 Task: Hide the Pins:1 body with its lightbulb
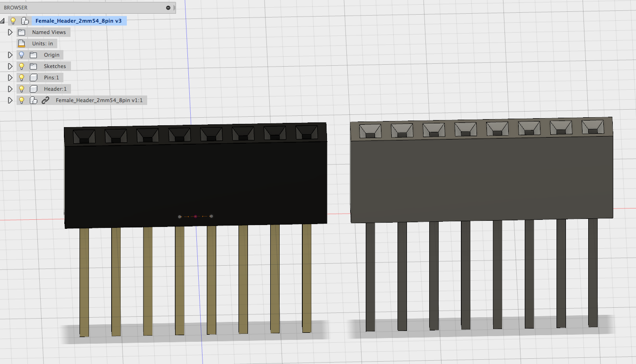coord(21,77)
